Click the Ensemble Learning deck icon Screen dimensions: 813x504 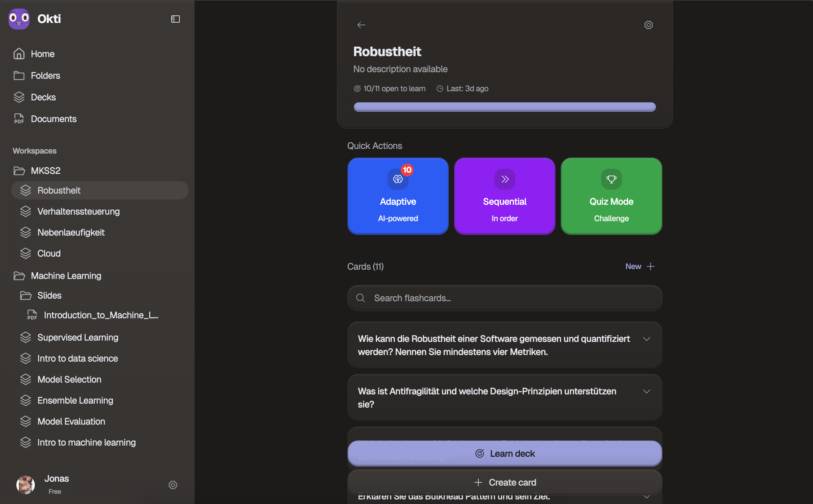coord(26,400)
